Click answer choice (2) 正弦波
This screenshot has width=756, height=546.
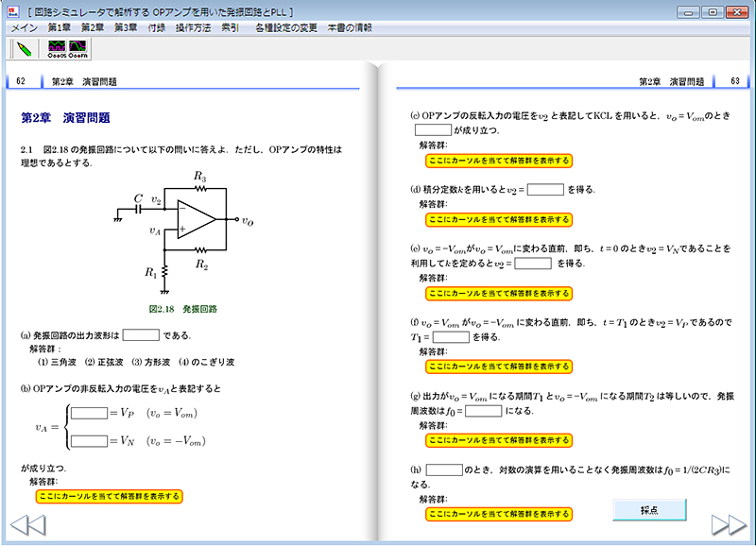(104, 362)
